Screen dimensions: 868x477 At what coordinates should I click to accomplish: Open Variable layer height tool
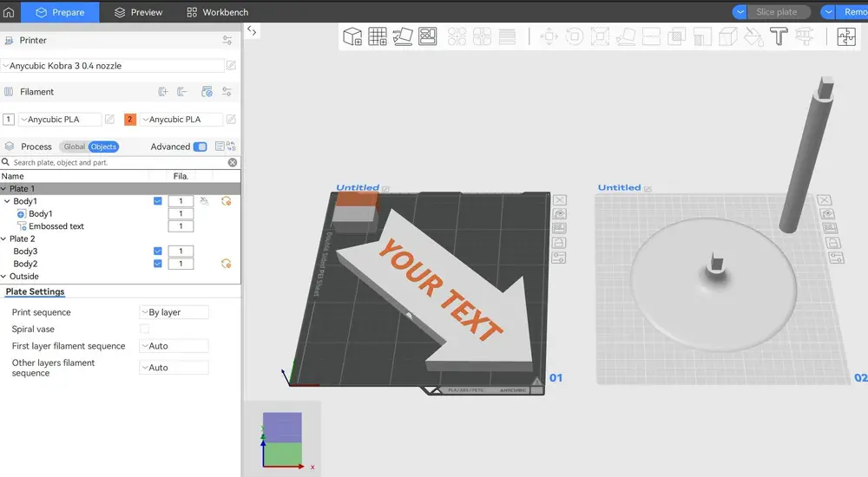click(507, 36)
